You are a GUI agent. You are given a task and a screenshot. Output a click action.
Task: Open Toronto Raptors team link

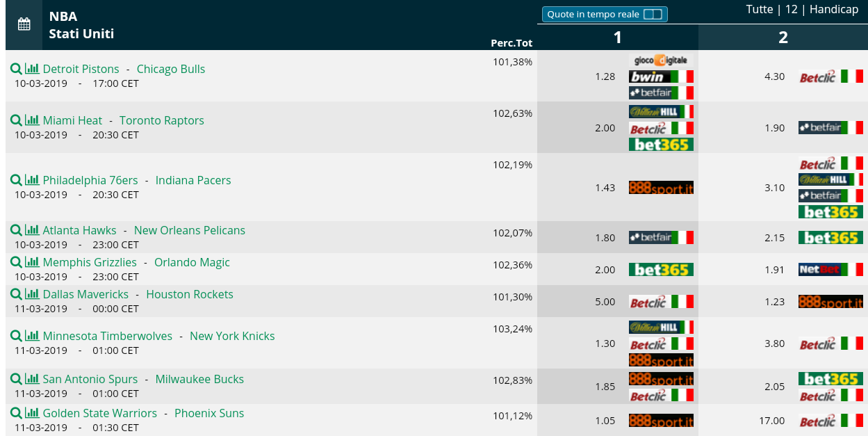pos(162,120)
